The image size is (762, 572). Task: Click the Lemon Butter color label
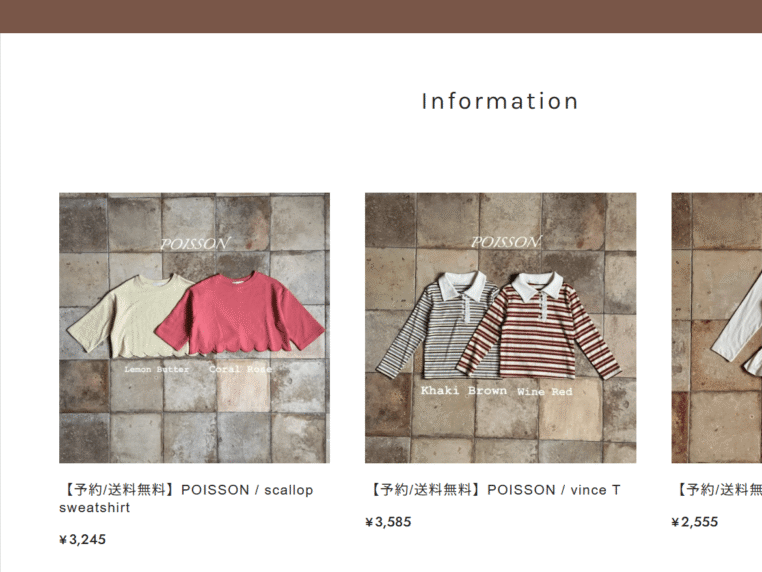pyautogui.click(x=157, y=369)
